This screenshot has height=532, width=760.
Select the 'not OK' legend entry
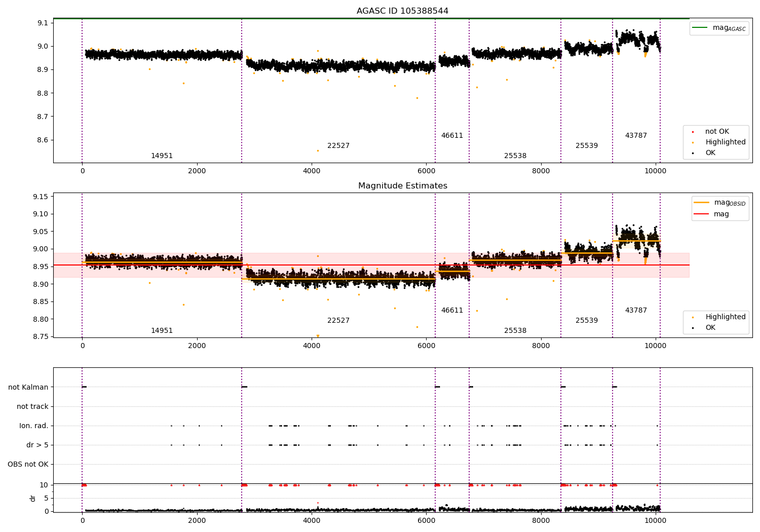click(x=717, y=132)
